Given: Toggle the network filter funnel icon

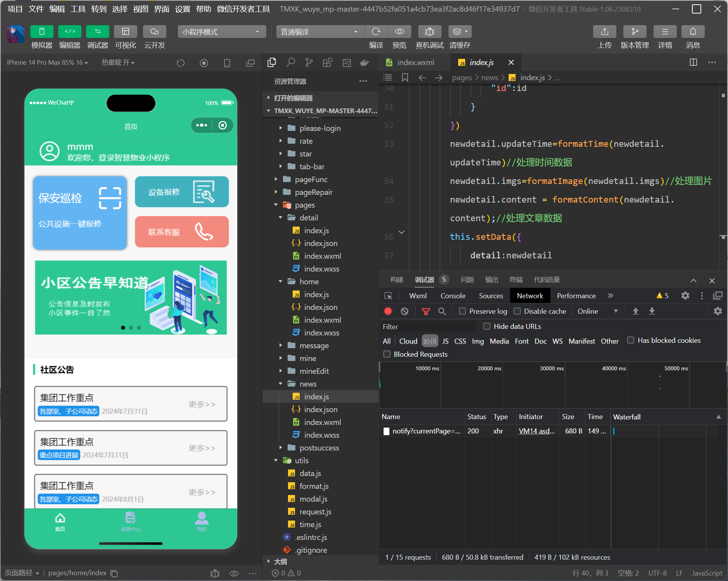Looking at the screenshot, I should tap(426, 311).
